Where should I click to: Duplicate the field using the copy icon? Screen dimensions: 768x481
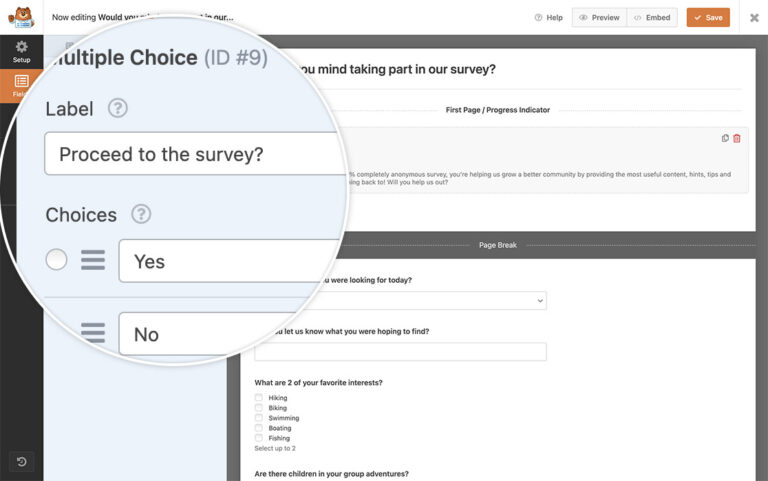point(725,138)
